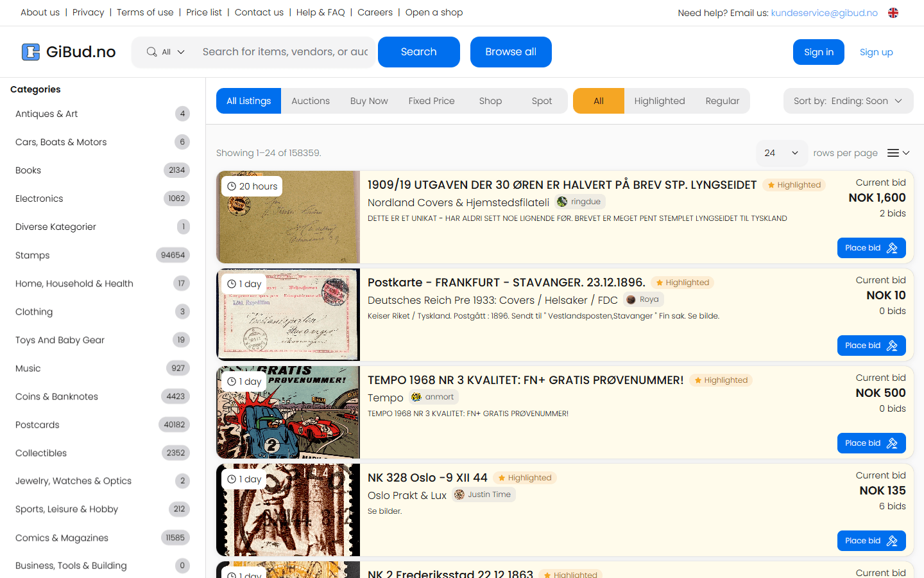Click gavel icon on NOK 135 Place bid
Viewport: 924px width, 578px height.
(892, 541)
